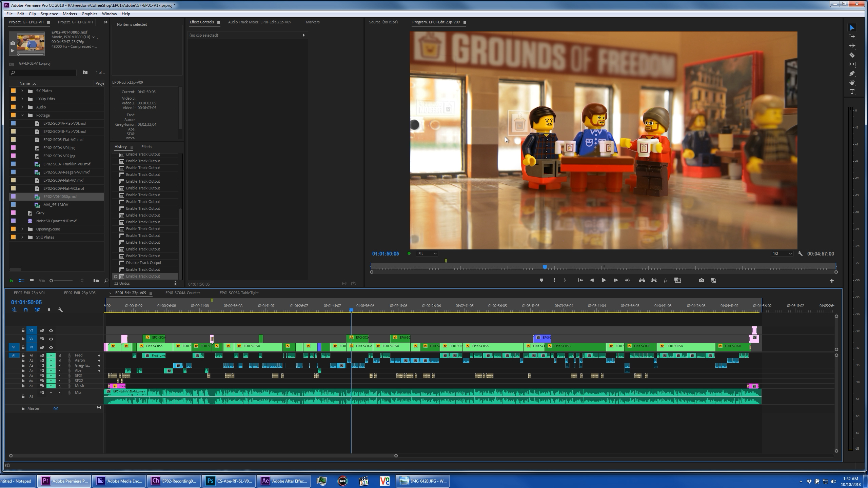Switch to Audio Track Mixer tab
The image size is (868, 488).
[259, 22]
